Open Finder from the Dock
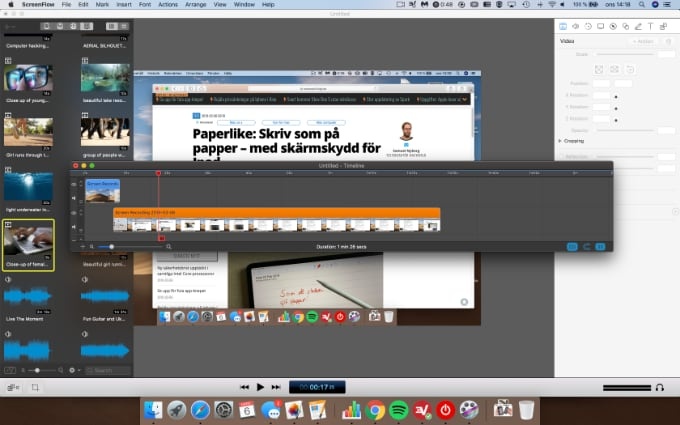This screenshot has width=680, height=425. coord(153,410)
